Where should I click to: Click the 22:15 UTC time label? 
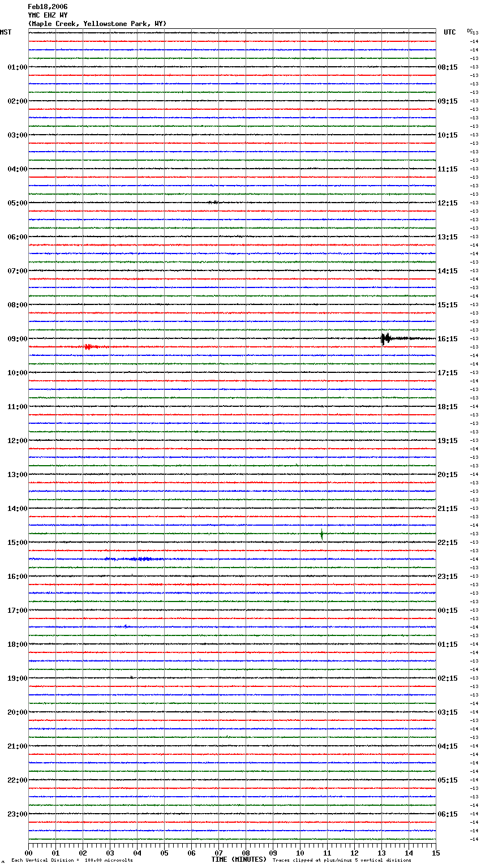pos(448,543)
